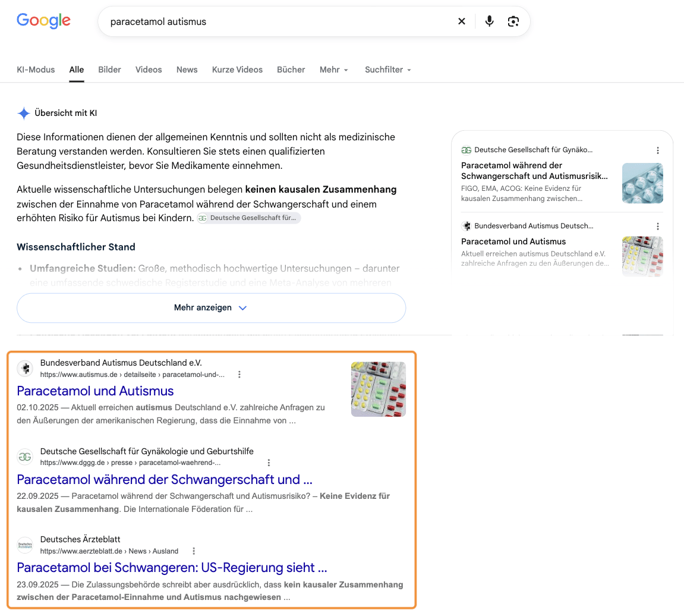Switch to Videos tab
The image size is (684, 616).
pyautogui.click(x=149, y=70)
